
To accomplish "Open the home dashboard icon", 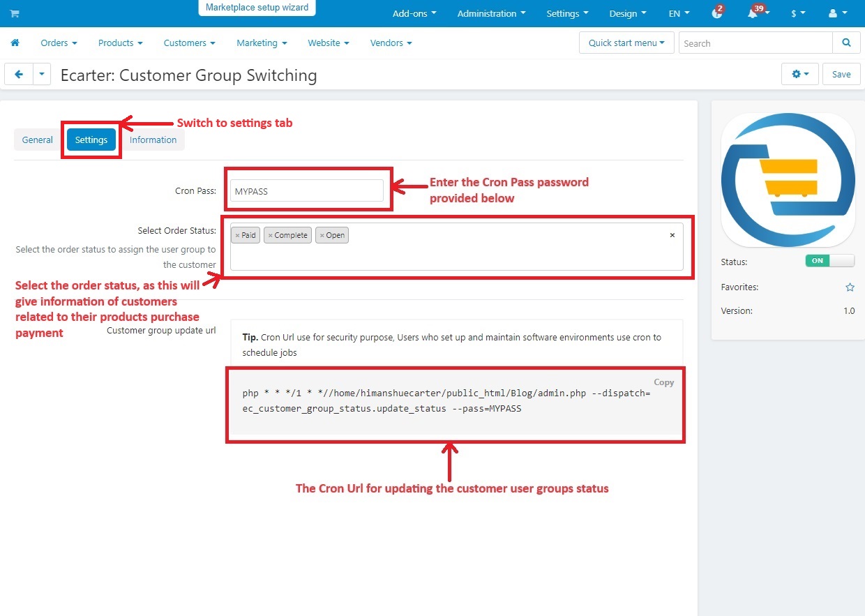I will 15,43.
